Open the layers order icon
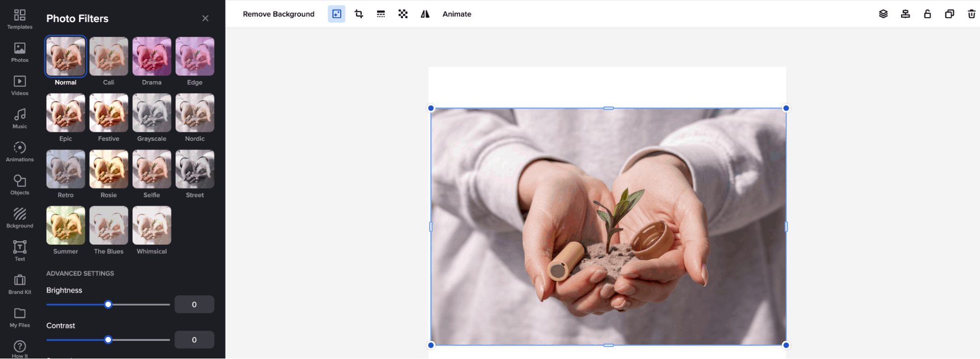 pos(883,14)
